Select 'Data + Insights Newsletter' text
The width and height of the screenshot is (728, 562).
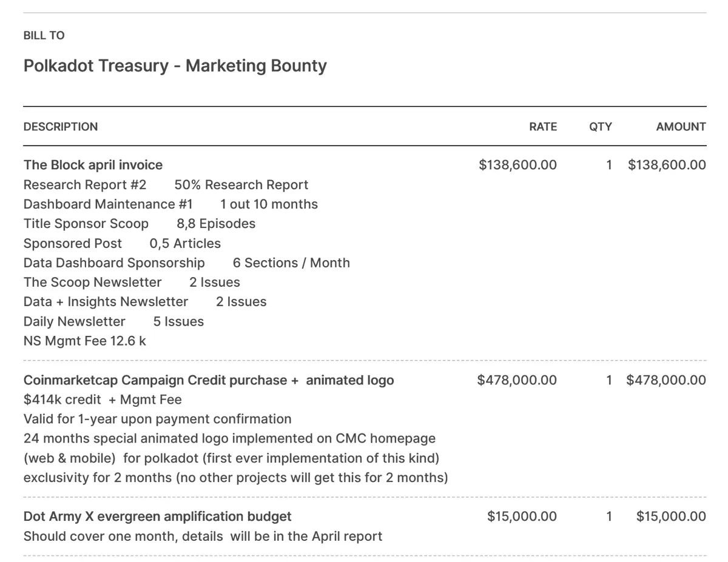(106, 301)
